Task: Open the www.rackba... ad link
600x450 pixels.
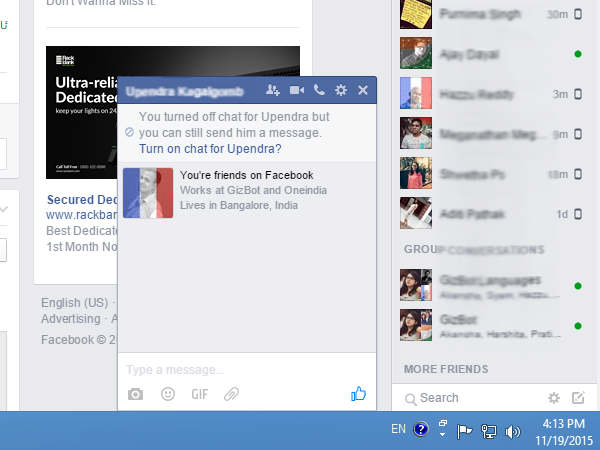Action: click(79, 214)
